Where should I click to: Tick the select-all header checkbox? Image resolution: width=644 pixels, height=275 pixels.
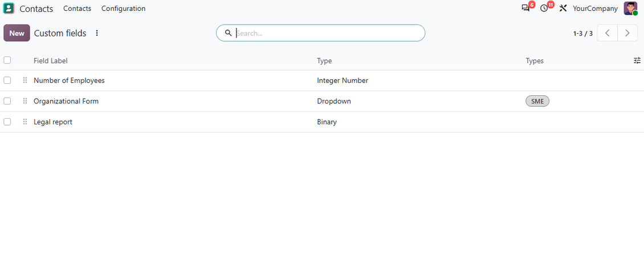[7, 60]
